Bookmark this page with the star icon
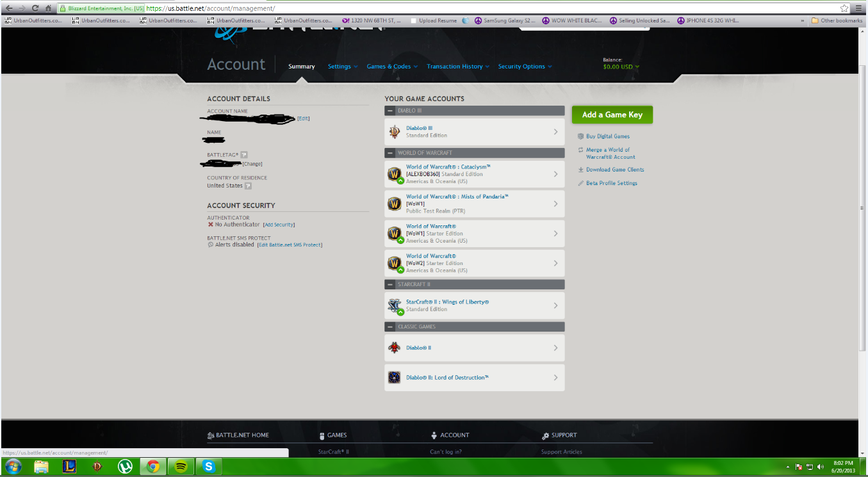868x477 pixels. click(x=844, y=8)
